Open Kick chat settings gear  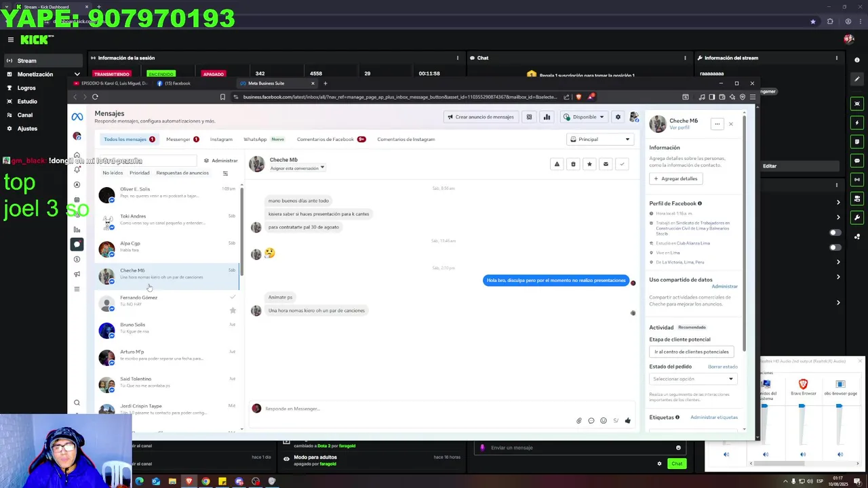pos(659,464)
